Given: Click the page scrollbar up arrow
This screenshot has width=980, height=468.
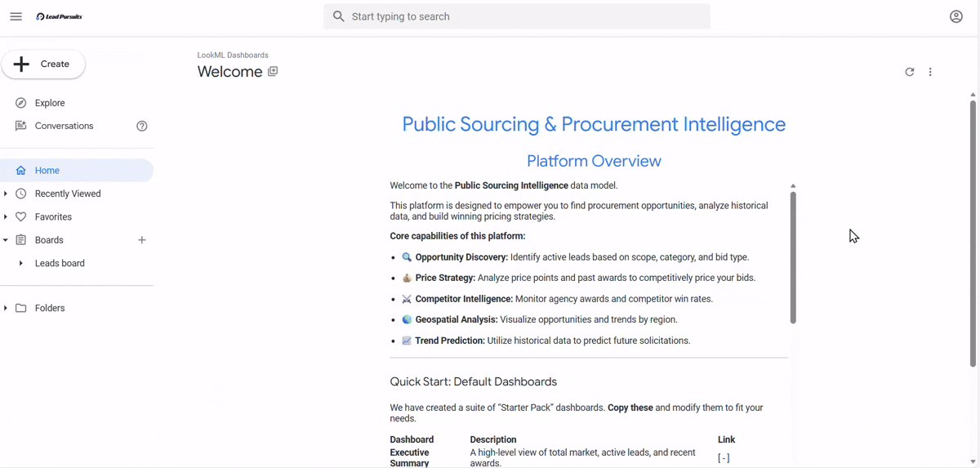Looking at the screenshot, I should pos(973,95).
